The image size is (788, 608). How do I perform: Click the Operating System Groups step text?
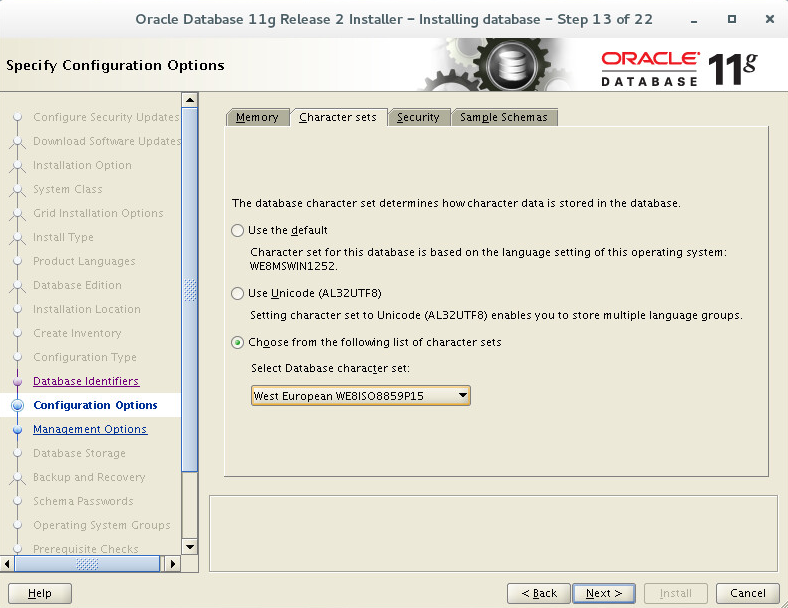coord(102,525)
